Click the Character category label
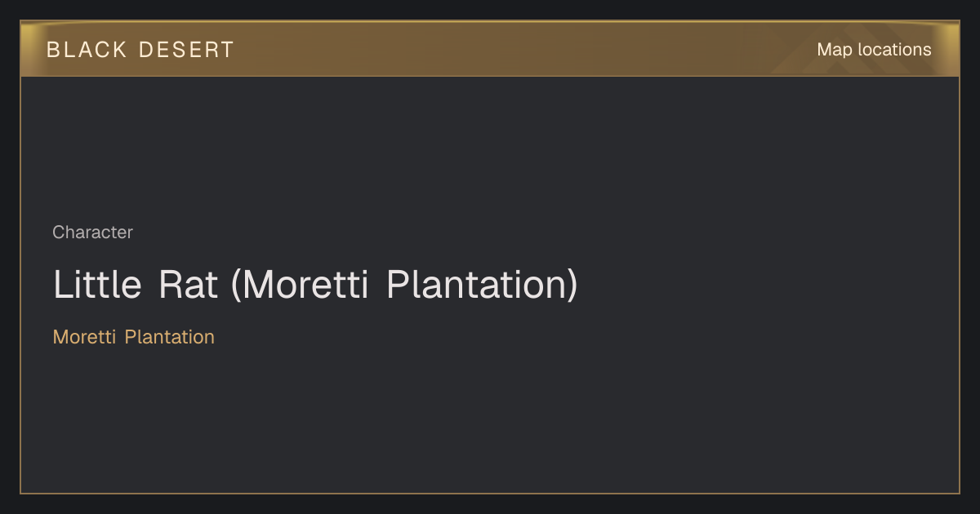 click(92, 233)
